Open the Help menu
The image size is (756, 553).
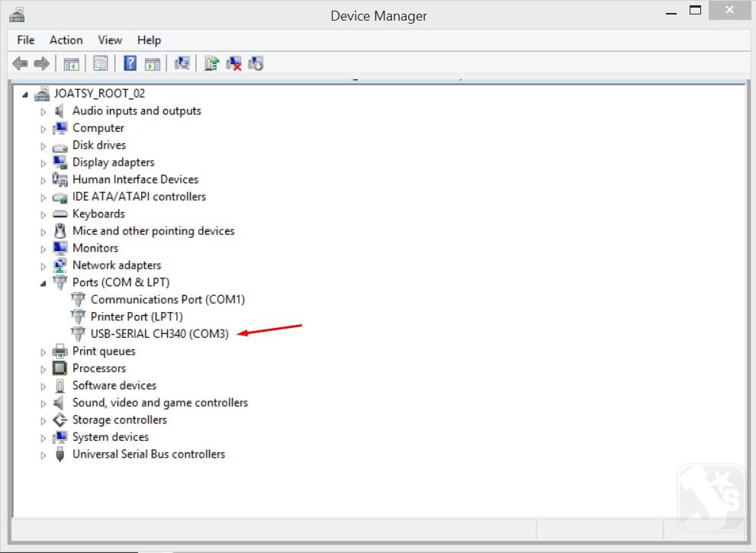(x=149, y=40)
